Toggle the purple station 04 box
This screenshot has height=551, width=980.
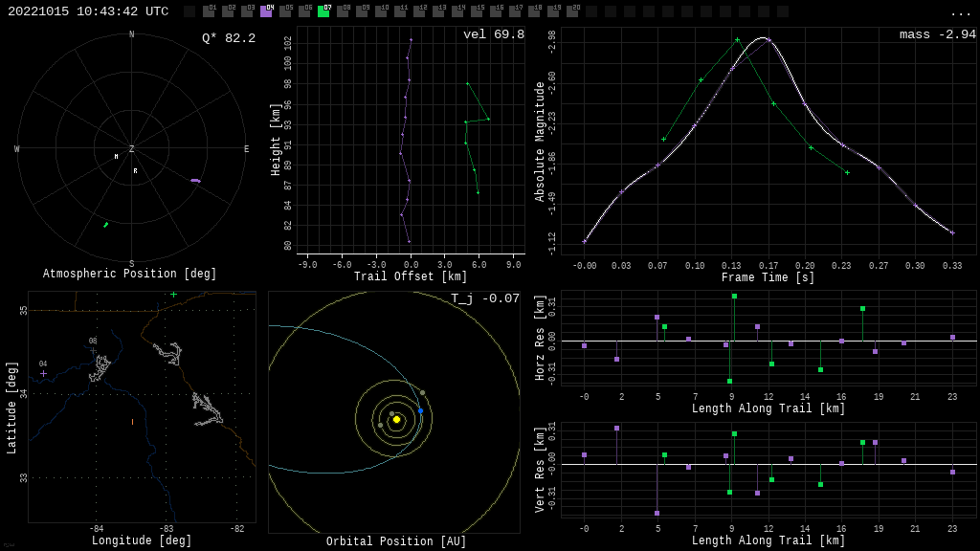pyautogui.click(x=266, y=11)
